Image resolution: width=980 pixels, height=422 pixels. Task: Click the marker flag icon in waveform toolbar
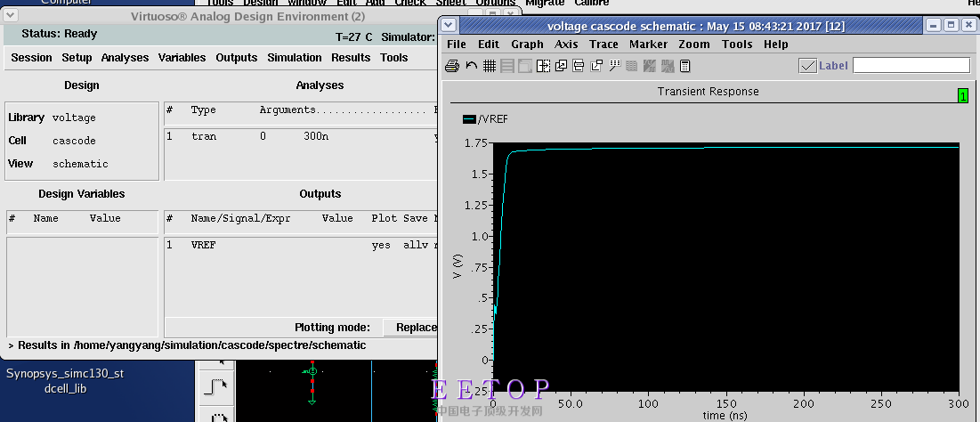(614, 66)
